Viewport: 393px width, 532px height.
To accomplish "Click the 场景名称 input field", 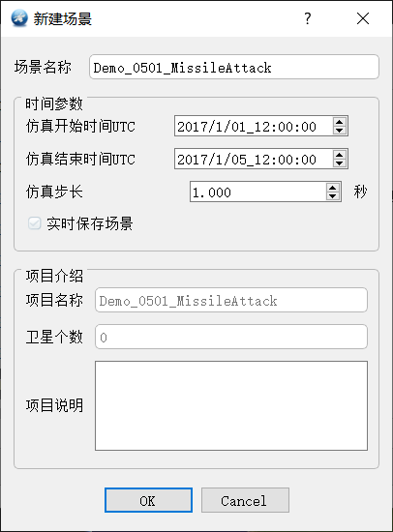I will tap(234, 67).
